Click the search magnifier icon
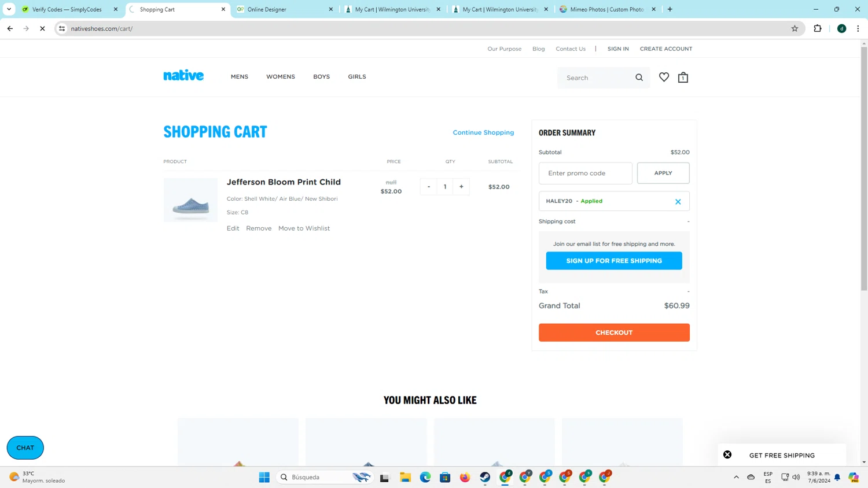The width and height of the screenshot is (868, 488). pyautogui.click(x=639, y=77)
